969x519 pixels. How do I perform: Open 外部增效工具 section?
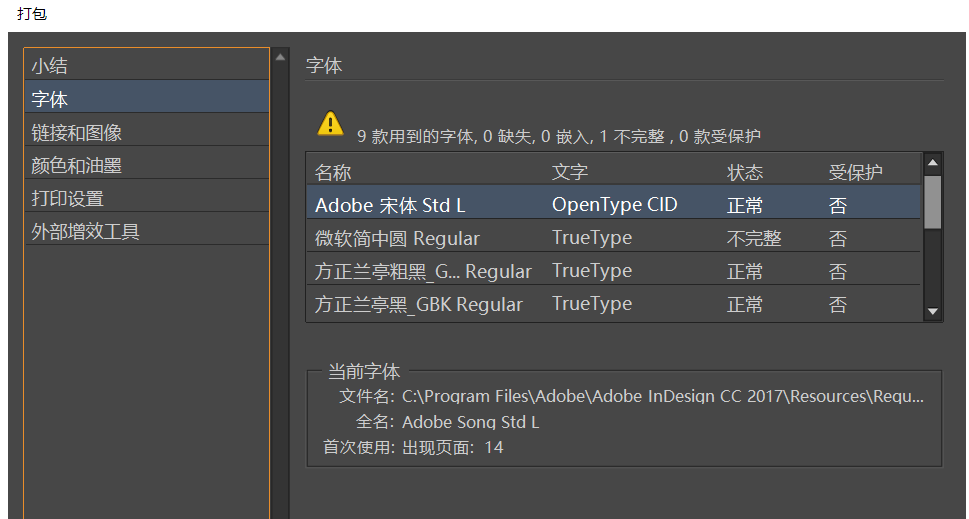pos(86,231)
